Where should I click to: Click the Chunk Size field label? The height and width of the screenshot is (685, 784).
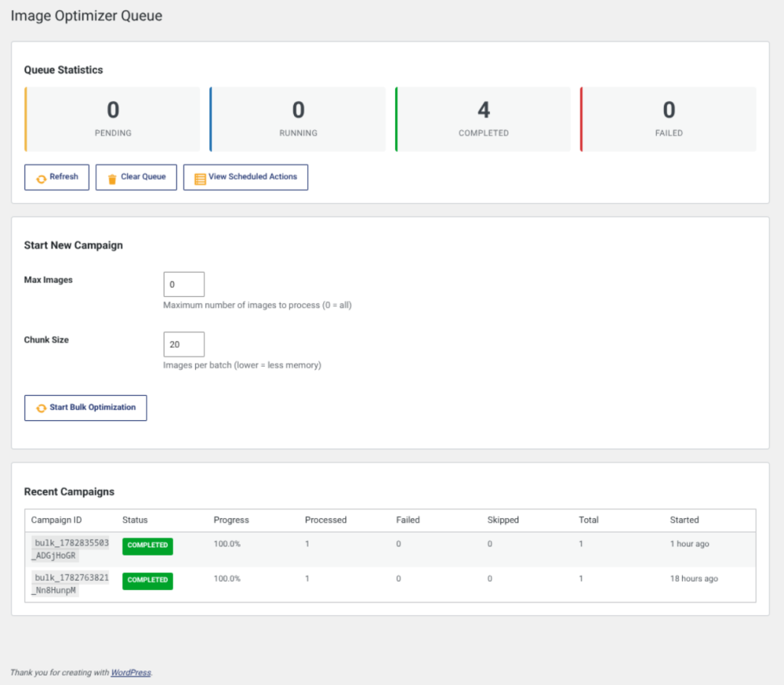(47, 340)
